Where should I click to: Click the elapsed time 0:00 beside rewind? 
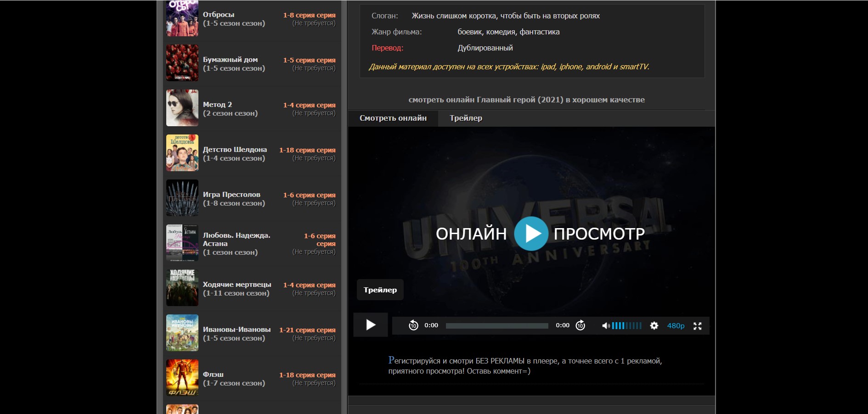[431, 325]
